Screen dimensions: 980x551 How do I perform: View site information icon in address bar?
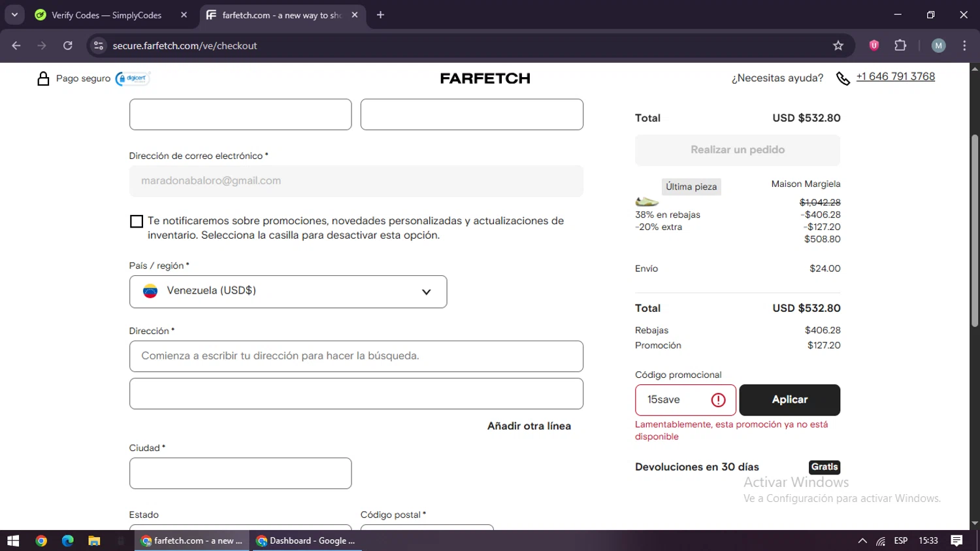pyautogui.click(x=99, y=45)
